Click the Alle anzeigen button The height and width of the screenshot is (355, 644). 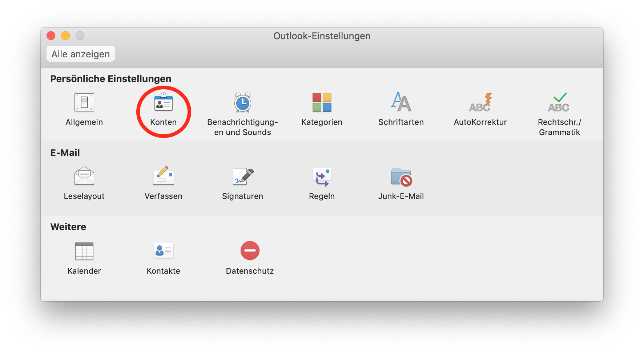pyautogui.click(x=80, y=54)
